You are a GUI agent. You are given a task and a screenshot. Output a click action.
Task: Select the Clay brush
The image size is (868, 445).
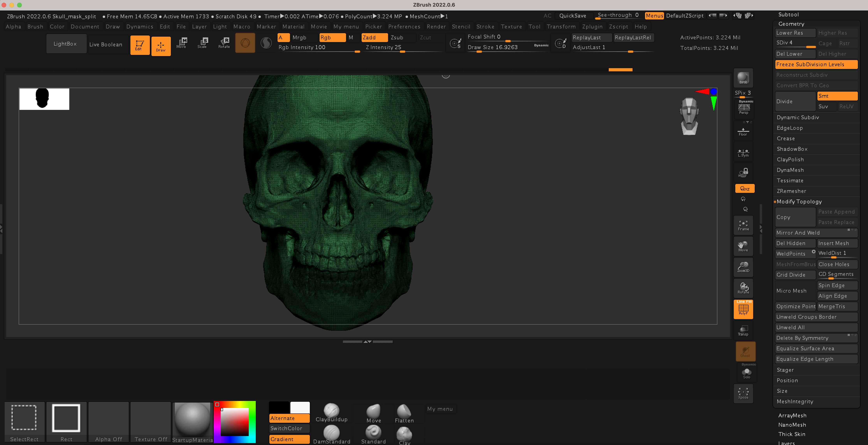click(x=404, y=436)
